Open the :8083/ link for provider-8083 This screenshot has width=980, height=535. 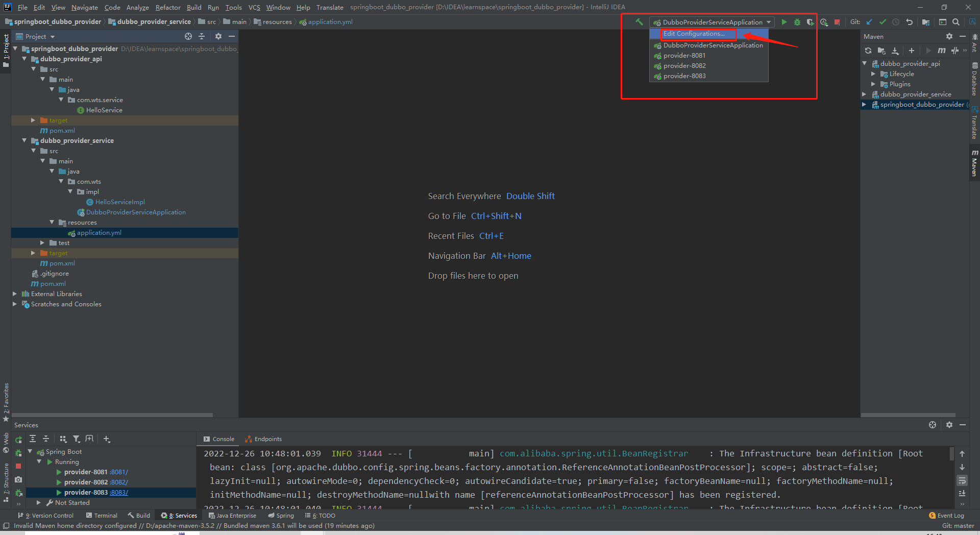119,493
